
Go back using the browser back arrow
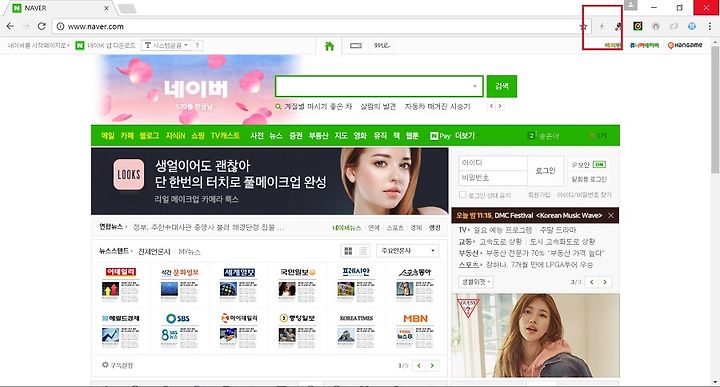click(x=10, y=26)
